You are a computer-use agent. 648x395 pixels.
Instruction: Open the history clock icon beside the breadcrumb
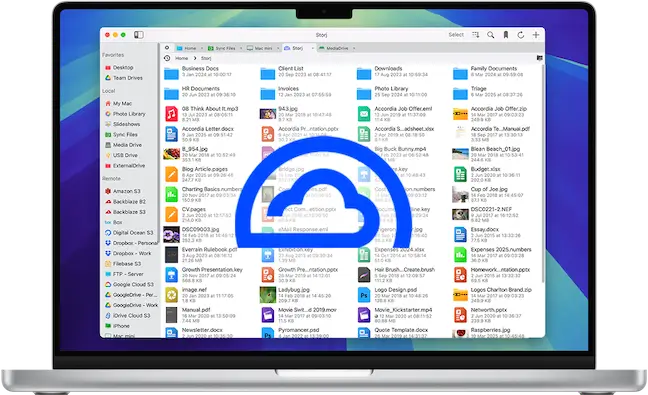click(167, 58)
